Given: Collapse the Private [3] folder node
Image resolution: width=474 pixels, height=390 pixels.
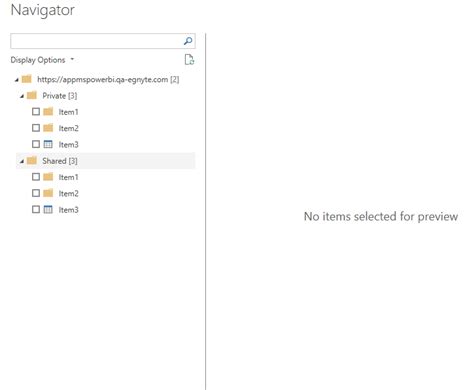Looking at the screenshot, I should tap(22, 96).
